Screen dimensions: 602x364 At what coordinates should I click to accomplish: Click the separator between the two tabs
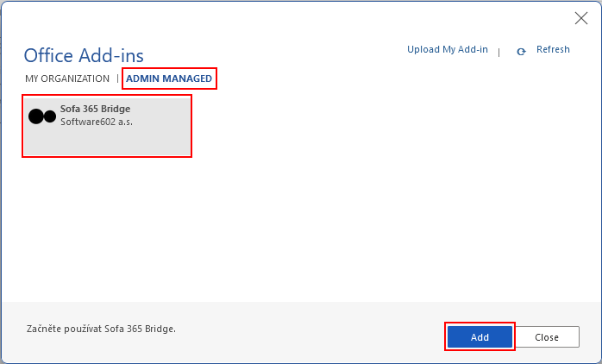[118, 78]
